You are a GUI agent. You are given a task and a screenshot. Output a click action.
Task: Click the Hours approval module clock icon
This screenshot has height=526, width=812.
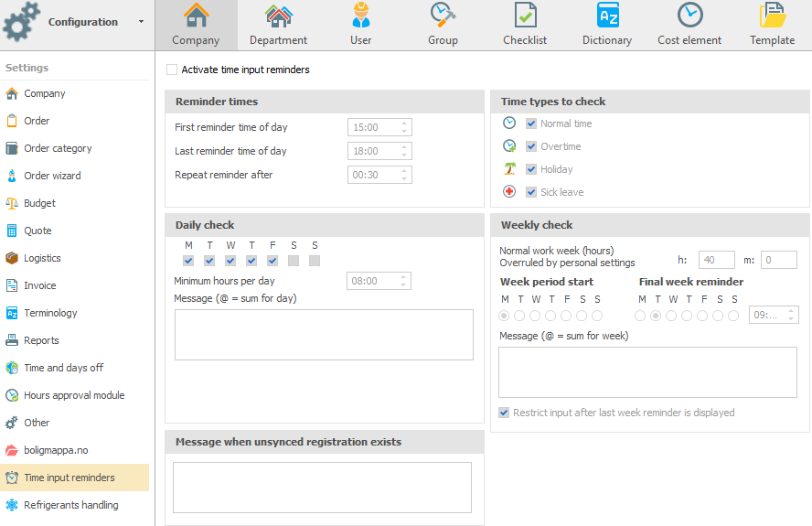12,395
